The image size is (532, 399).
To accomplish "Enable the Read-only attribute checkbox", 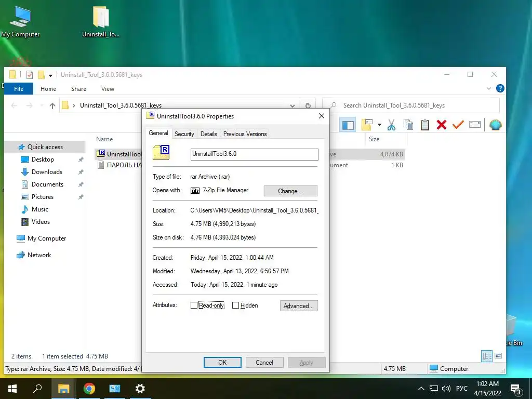I will (194, 305).
